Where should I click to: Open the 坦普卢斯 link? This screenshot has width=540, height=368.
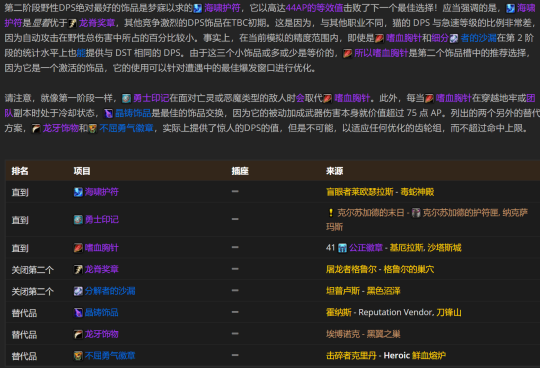click(343, 291)
